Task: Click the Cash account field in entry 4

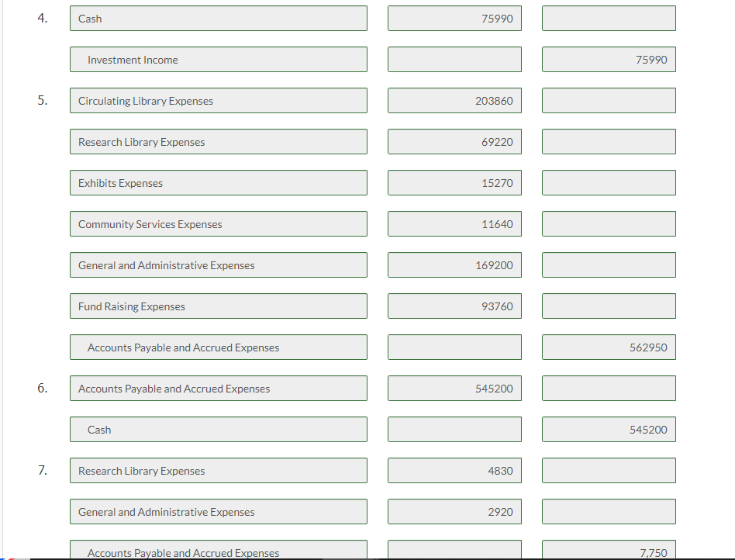Action: pyautogui.click(x=219, y=18)
